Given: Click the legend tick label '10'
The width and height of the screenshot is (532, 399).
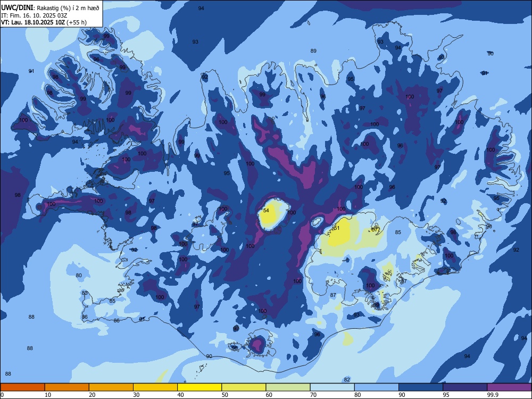Looking at the screenshot, I should (x=48, y=395).
